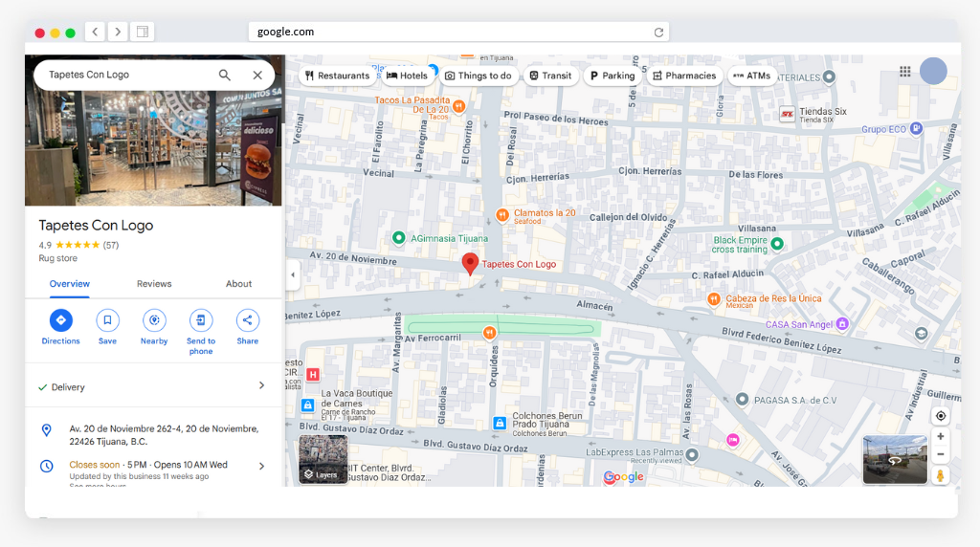Click the Cabeza de Res la Única marker
This screenshot has height=547, width=980.
point(714,299)
